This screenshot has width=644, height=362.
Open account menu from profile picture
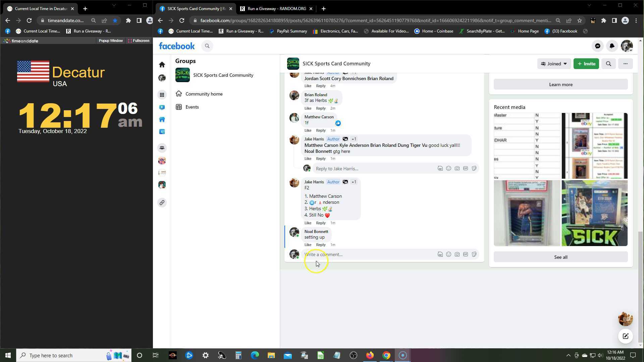tap(627, 46)
